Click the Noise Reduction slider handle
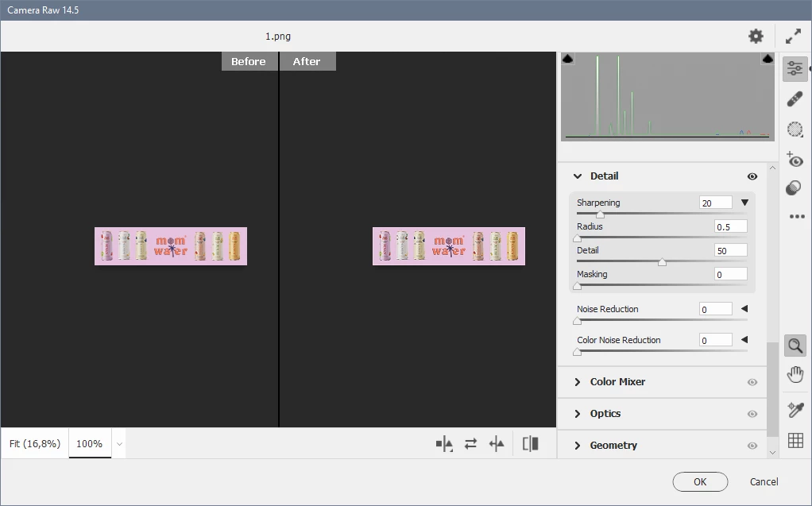This screenshot has width=812, height=506. (x=578, y=321)
